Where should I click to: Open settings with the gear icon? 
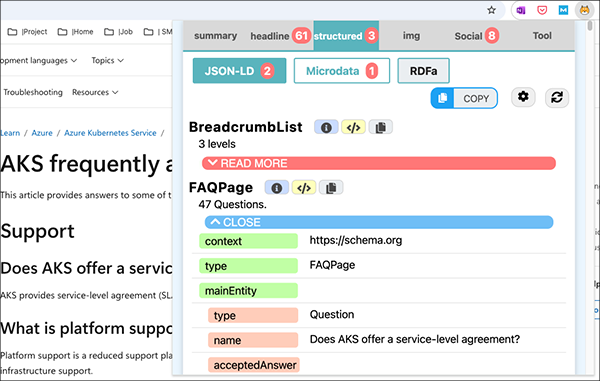click(523, 97)
